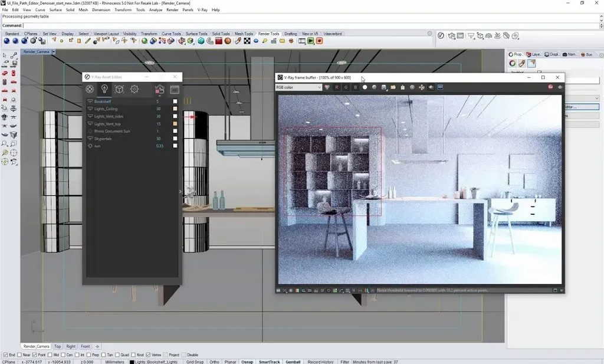
Task: Toggle Point osnap checkbox
Action: [x=35, y=355]
